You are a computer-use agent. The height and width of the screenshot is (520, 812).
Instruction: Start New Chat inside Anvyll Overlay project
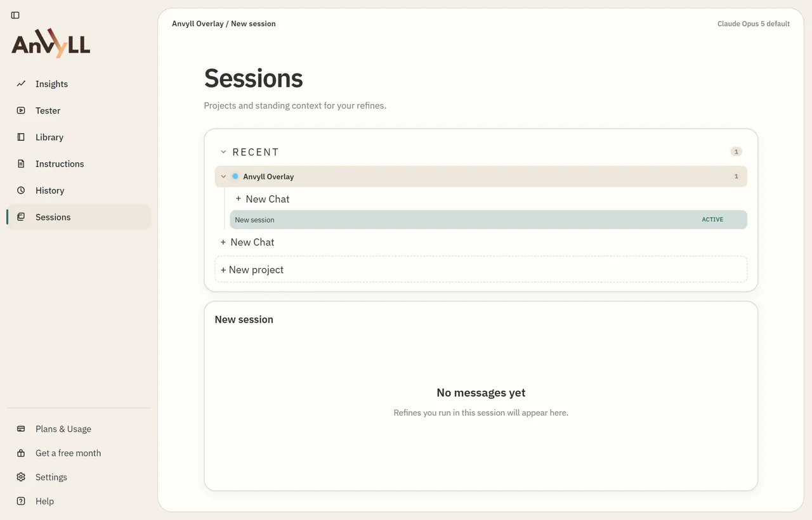click(262, 199)
